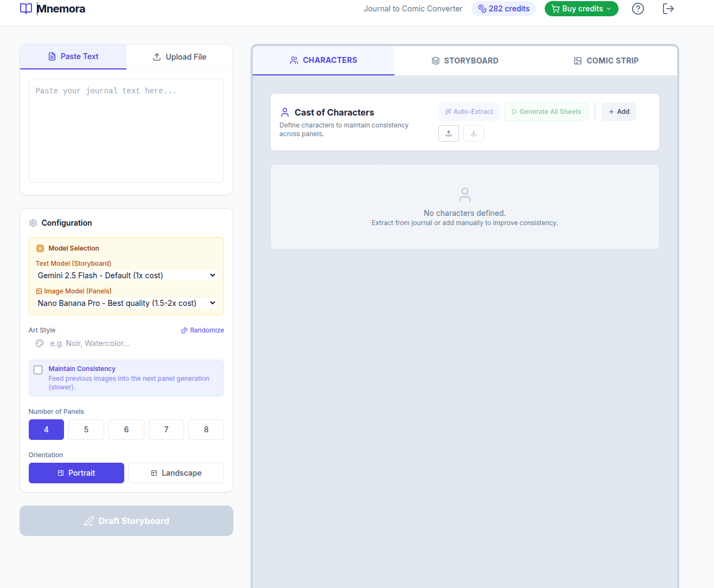714x588 pixels.
Task: Click the download characters icon button
Action: coord(474,133)
